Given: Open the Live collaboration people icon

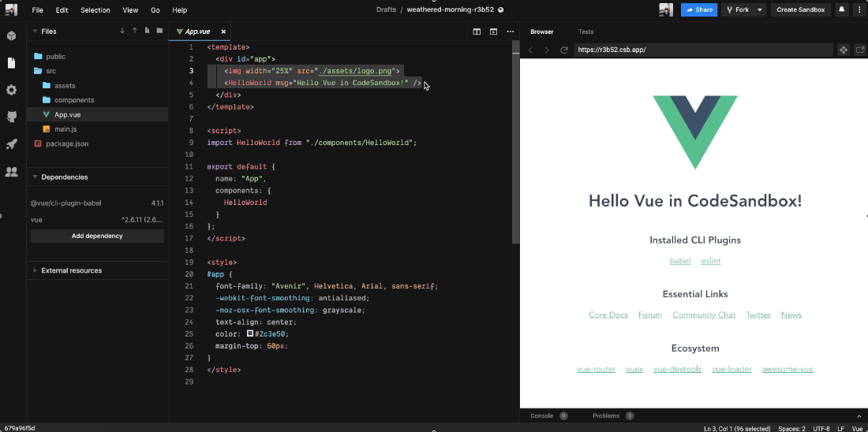Looking at the screenshot, I should pyautogui.click(x=11, y=172).
